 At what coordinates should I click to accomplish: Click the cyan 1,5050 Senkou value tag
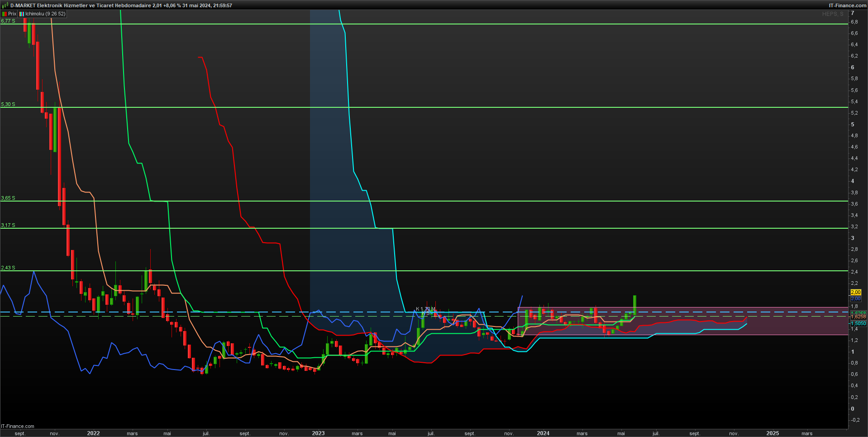[858, 323]
